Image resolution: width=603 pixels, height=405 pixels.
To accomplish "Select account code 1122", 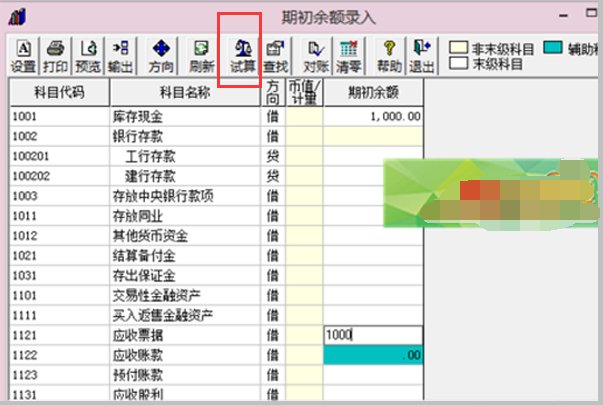I will [25, 355].
